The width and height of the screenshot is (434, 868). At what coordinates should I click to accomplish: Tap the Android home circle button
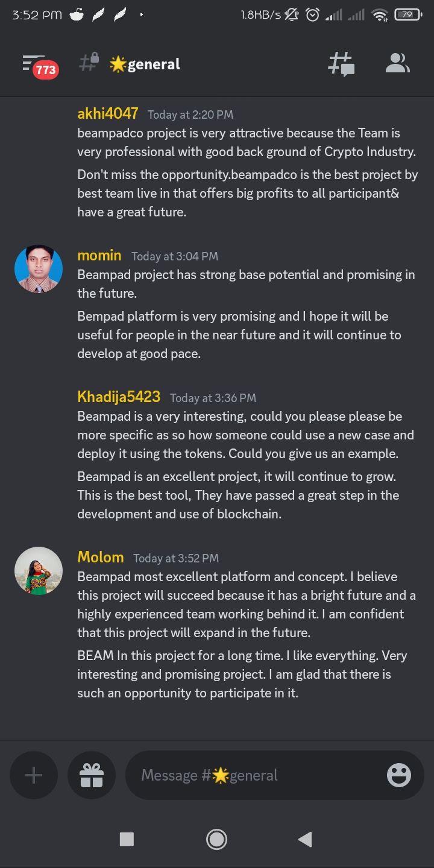(216, 839)
